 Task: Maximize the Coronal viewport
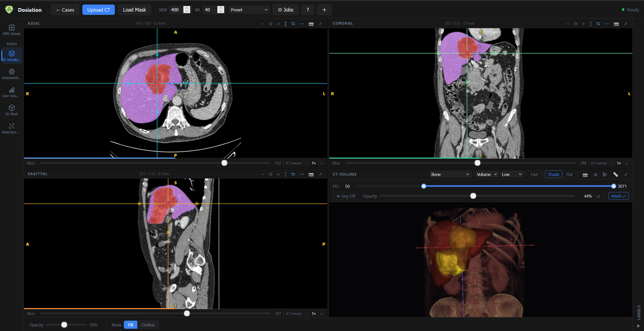pos(626,24)
